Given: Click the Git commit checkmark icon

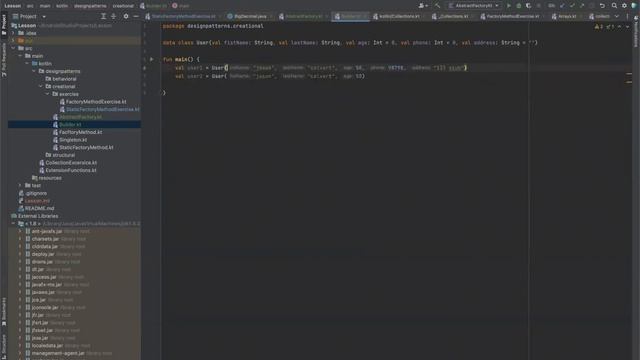Looking at the screenshot, I should [572, 6].
